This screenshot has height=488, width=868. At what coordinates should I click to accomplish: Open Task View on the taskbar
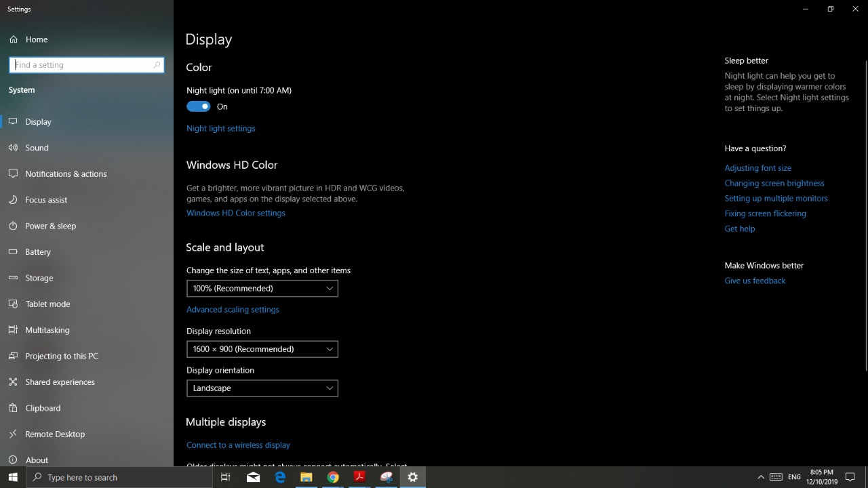coord(226,477)
